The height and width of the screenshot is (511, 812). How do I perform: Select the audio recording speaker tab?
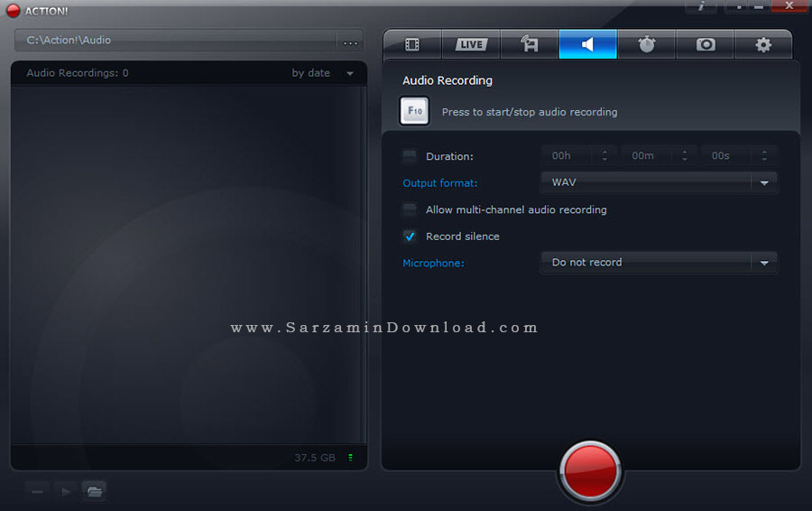pos(587,44)
